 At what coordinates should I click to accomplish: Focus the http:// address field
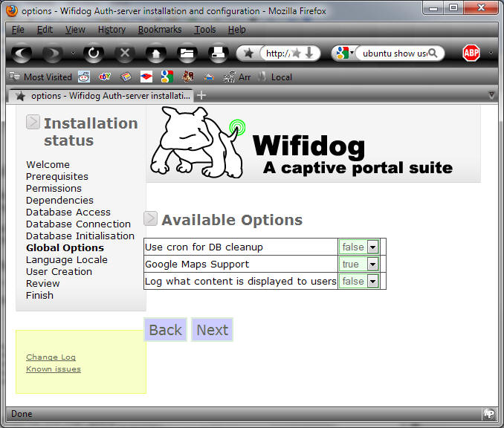(278, 53)
